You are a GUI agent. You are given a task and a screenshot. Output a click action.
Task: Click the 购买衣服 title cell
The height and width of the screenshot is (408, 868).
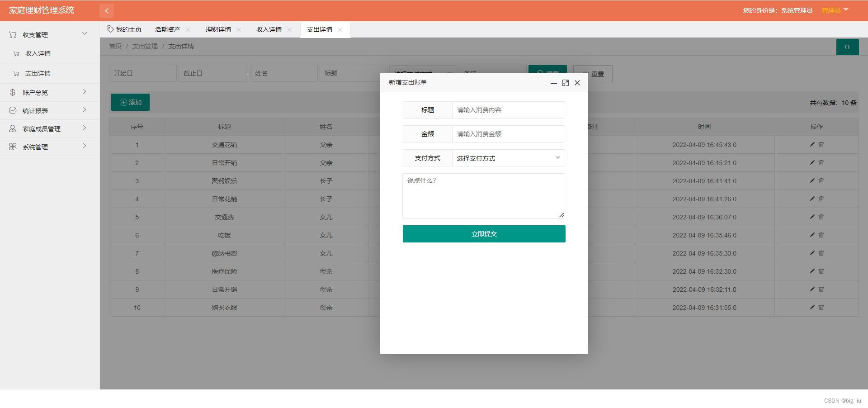(x=224, y=308)
